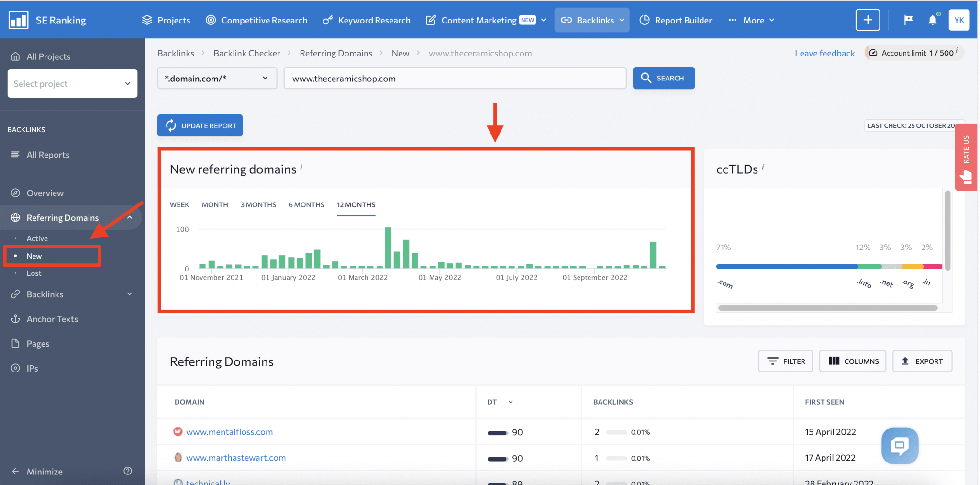
Task: Select the Anchor Texts sidebar icon
Action: click(x=16, y=319)
